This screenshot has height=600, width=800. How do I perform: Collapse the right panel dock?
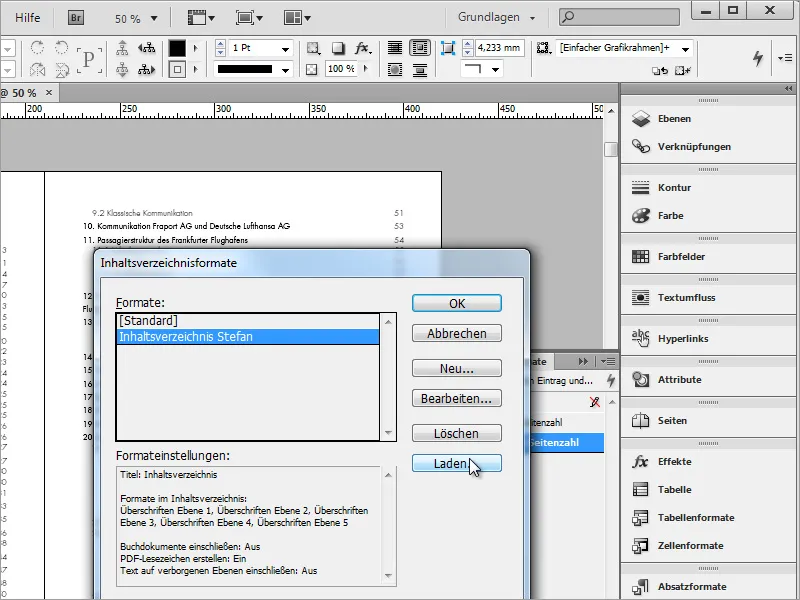click(x=788, y=89)
